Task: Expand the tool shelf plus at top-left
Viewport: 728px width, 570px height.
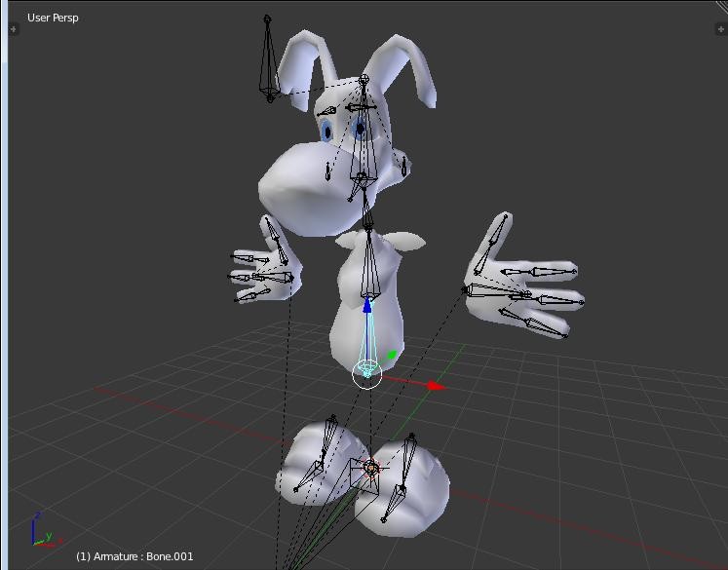Action: [x=13, y=29]
